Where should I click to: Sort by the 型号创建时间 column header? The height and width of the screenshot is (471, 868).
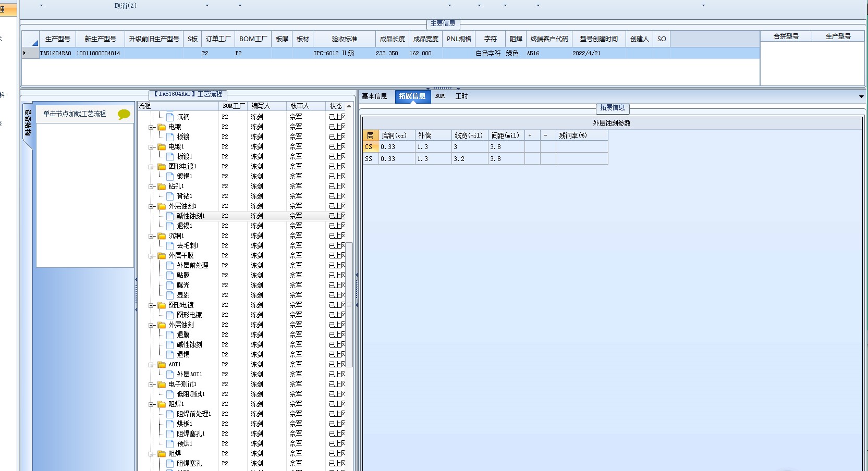point(598,39)
